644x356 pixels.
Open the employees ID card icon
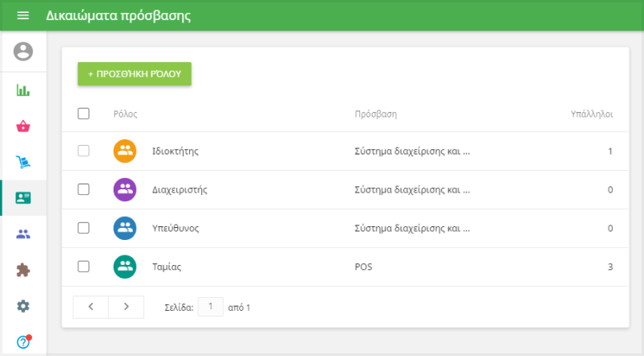(x=23, y=198)
